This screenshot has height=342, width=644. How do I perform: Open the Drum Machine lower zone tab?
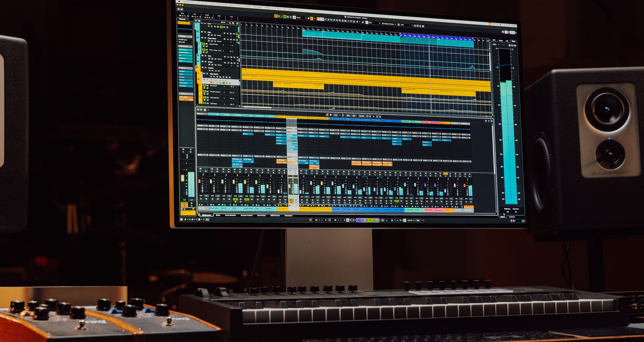231,215
